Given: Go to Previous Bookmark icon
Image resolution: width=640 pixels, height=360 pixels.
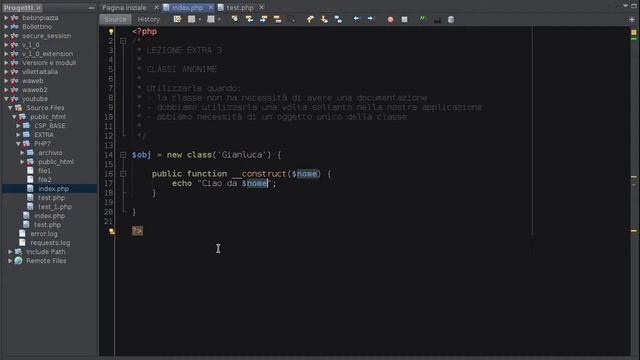Looking at the screenshot, I should point(310,19).
